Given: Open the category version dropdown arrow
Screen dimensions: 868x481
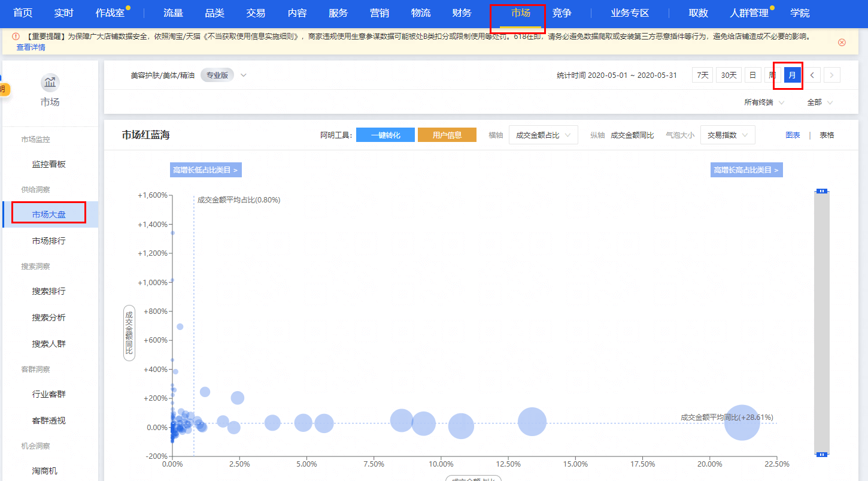Looking at the screenshot, I should pos(243,75).
